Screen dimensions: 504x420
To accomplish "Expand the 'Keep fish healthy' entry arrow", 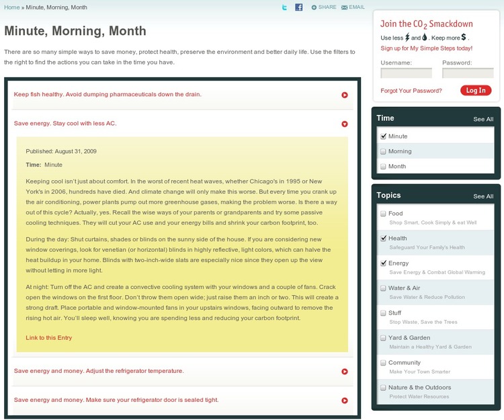I will coord(345,95).
